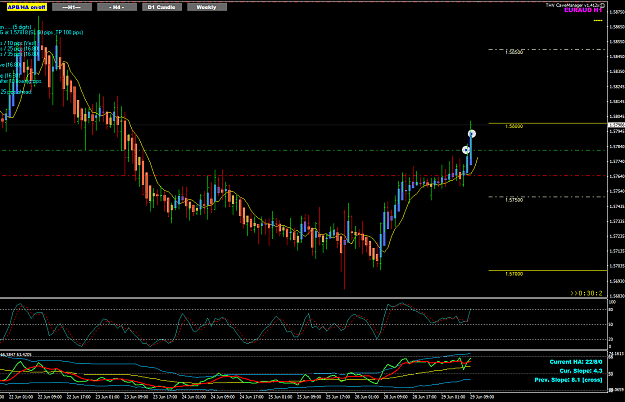625x402 pixels.
Task: Click the 28 Jun 09:00 time axis label
Action: pyautogui.click(x=395, y=397)
